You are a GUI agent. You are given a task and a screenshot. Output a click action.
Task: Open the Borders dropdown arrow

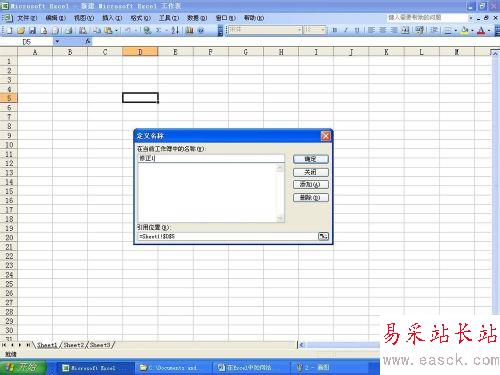coord(456,31)
